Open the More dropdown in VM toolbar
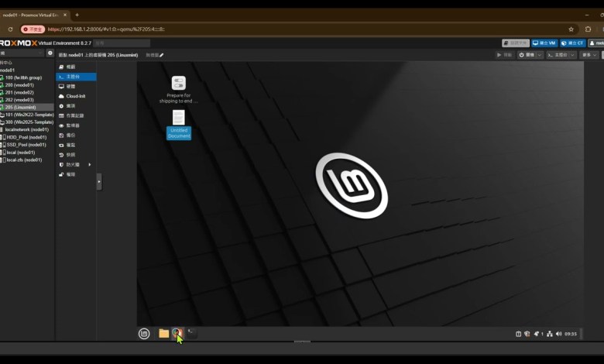This screenshot has height=364, width=604. coord(589,55)
